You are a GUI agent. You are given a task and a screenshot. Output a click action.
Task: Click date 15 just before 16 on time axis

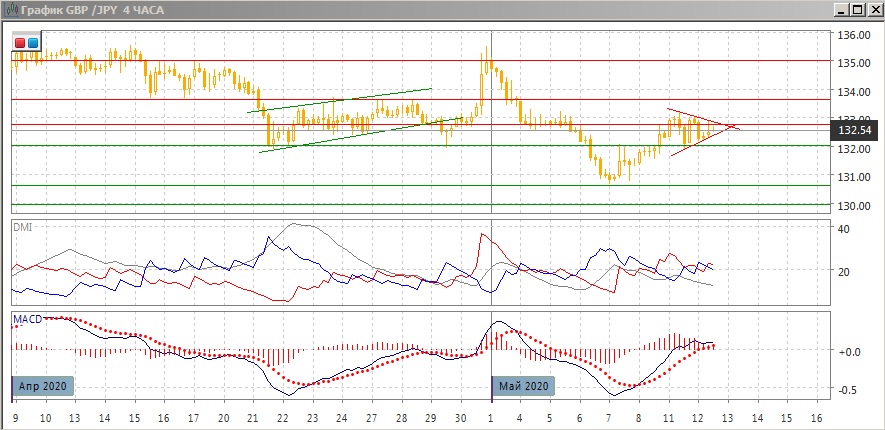(786, 418)
